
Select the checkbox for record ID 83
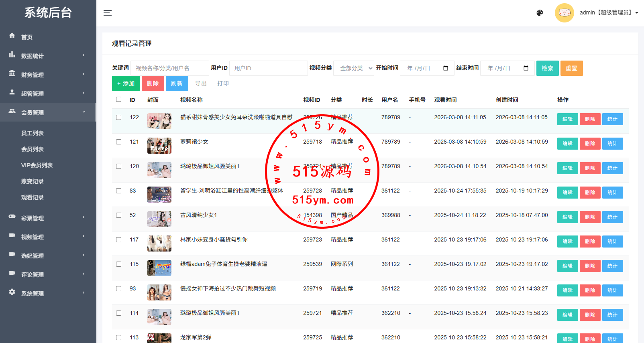[118, 191]
